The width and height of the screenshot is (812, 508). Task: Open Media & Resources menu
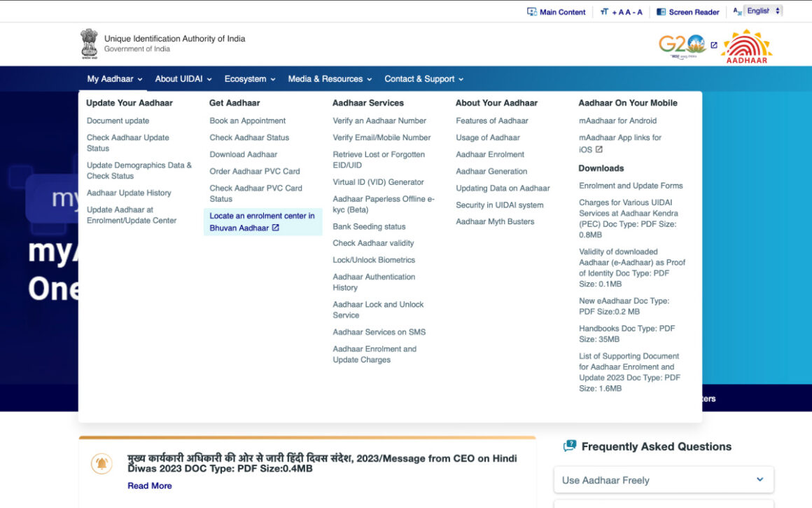point(330,79)
